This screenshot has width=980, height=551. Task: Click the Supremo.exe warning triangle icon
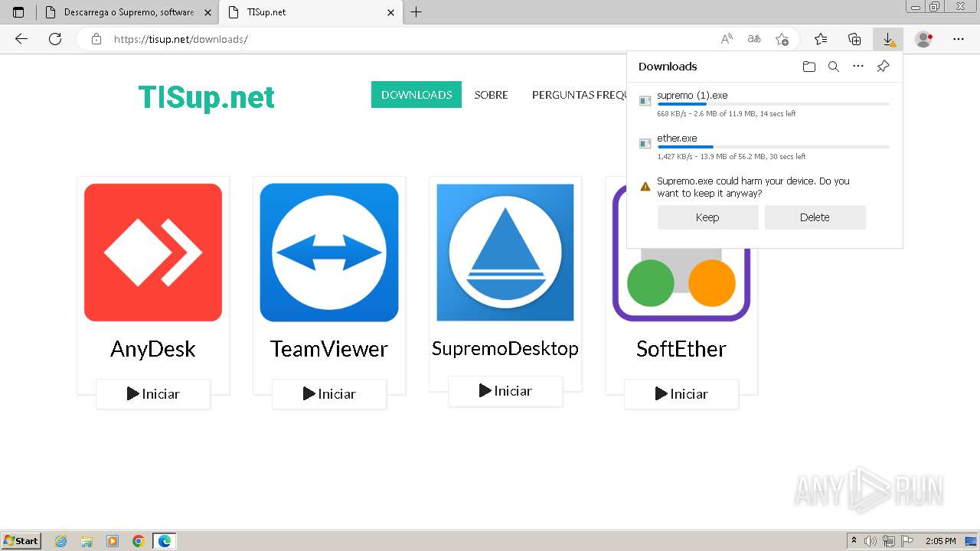tap(645, 186)
